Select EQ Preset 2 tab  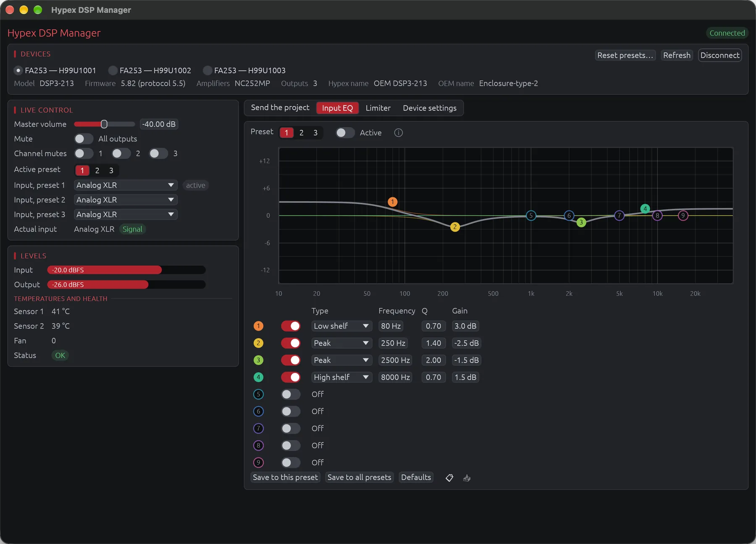point(301,133)
